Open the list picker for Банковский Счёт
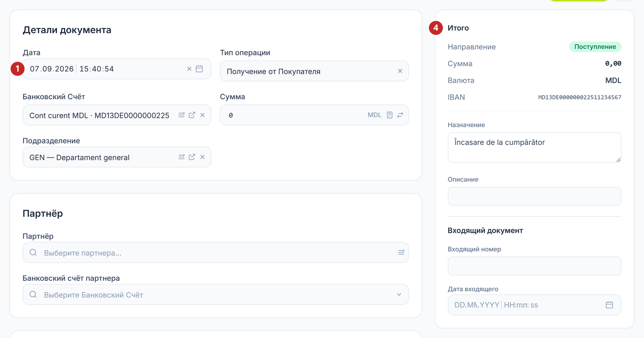The image size is (644, 338). 182,115
